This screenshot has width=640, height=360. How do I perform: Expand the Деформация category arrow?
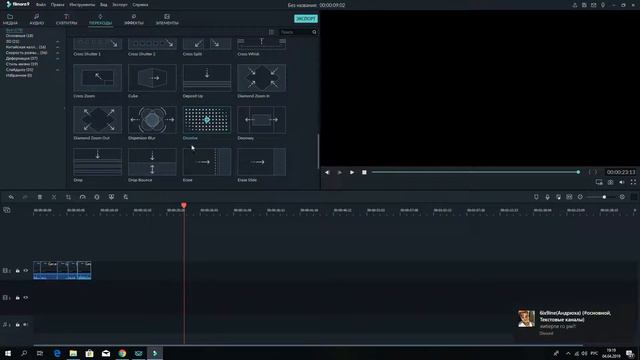tap(58, 59)
